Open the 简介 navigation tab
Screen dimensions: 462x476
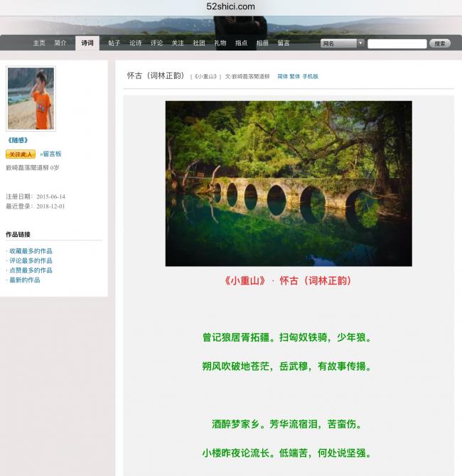tap(60, 43)
